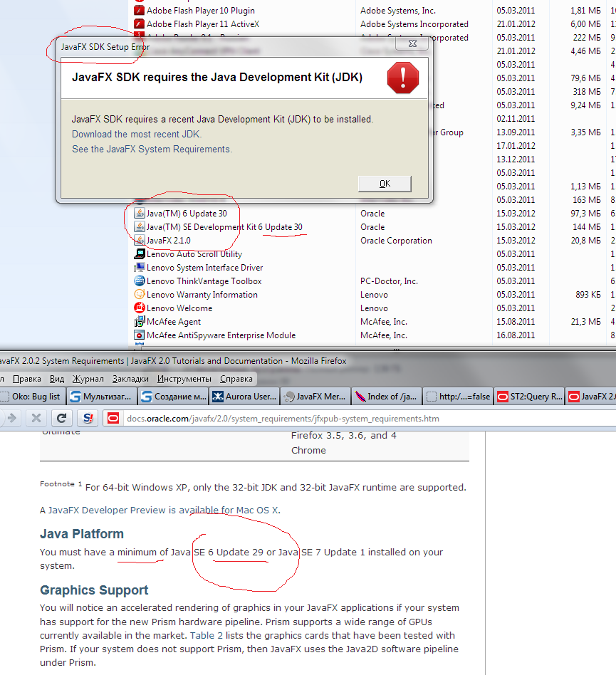Reload the page in Firefox
616x675 pixels.
click(x=62, y=418)
